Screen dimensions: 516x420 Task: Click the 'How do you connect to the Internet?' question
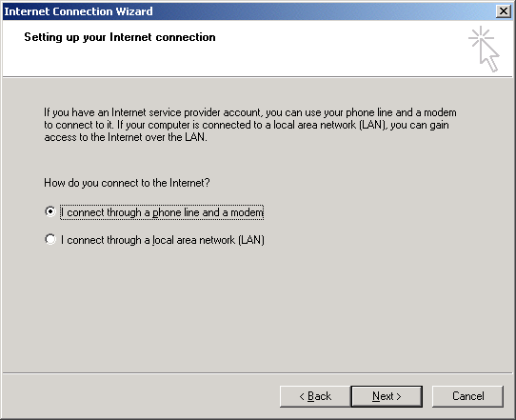127,183
